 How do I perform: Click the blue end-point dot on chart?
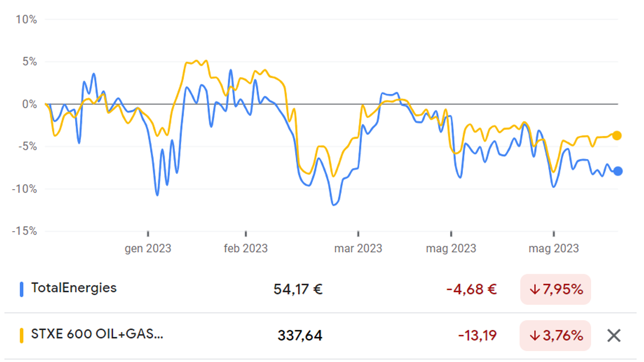coord(618,171)
